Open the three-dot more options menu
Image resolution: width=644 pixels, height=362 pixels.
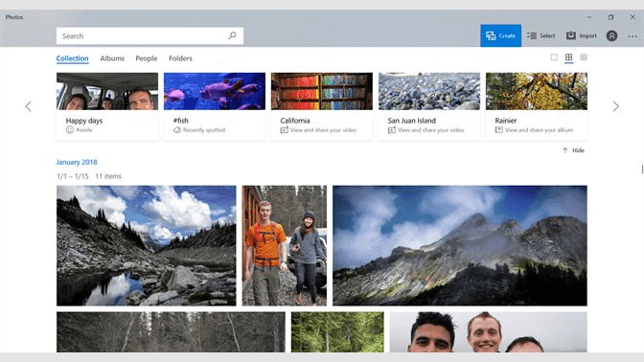point(632,36)
